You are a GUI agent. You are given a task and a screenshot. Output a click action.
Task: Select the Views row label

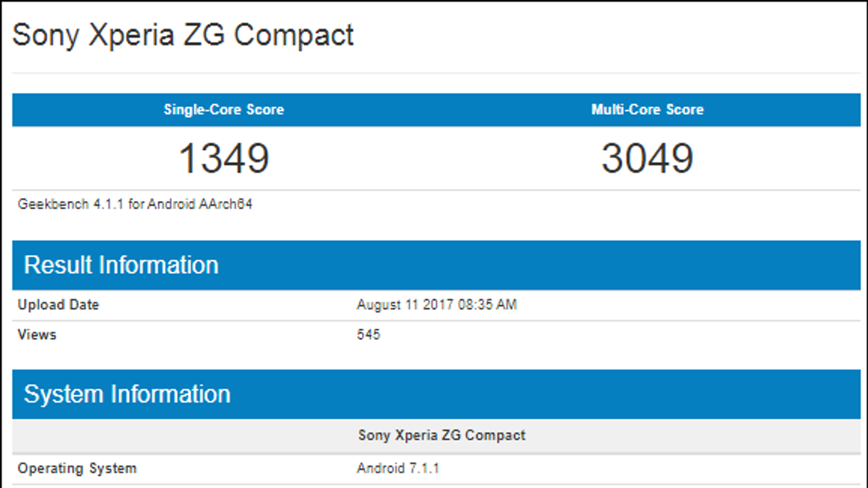click(x=37, y=335)
